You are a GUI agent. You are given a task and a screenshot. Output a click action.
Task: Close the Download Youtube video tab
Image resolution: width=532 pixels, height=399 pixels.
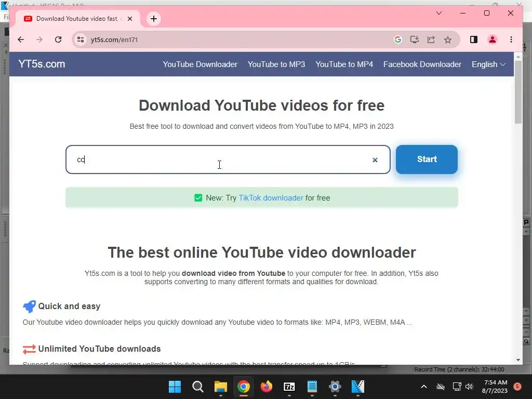(x=129, y=19)
